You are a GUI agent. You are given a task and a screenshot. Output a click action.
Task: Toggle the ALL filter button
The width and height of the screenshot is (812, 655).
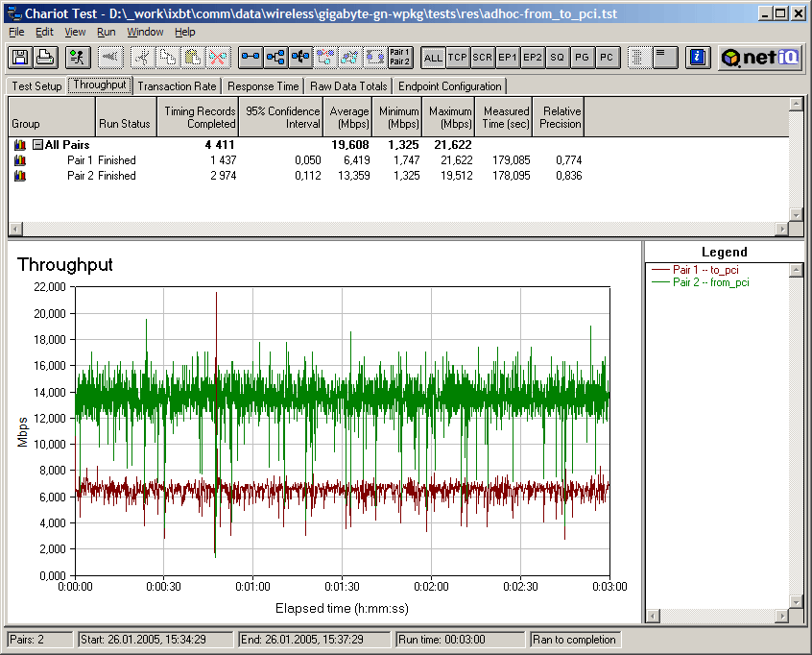433,58
